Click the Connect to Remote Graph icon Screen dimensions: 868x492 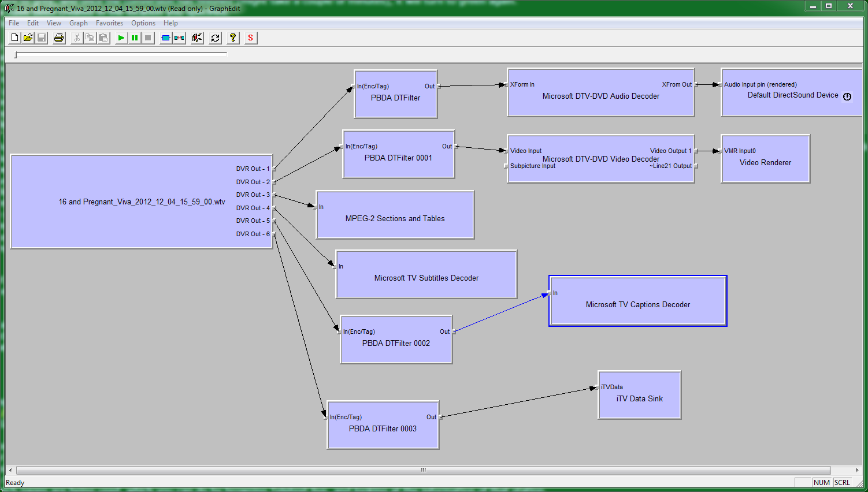(197, 38)
